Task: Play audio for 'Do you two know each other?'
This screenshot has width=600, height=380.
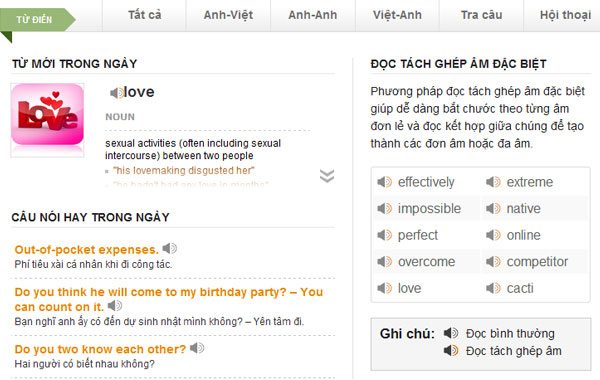Action: (x=197, y=348)
